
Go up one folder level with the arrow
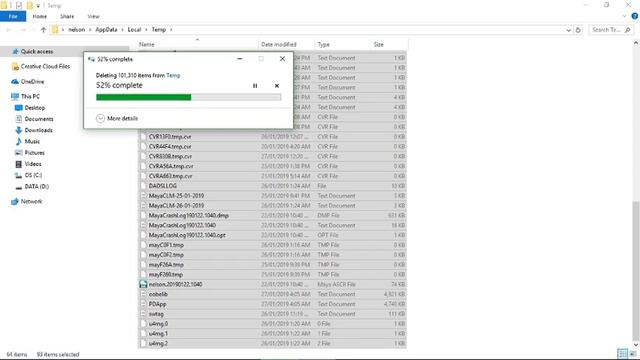pos(43,30)
